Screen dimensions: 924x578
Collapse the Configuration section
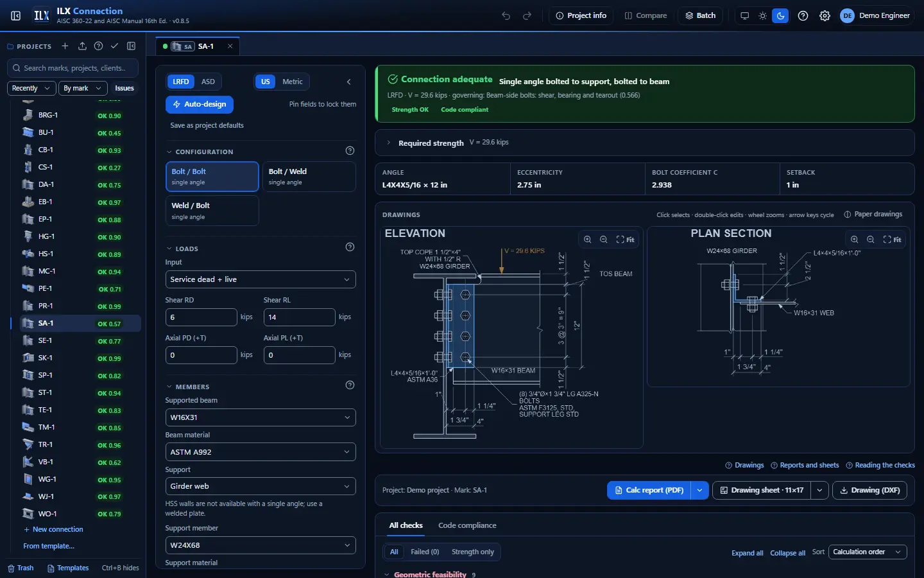tap(200, 152)
